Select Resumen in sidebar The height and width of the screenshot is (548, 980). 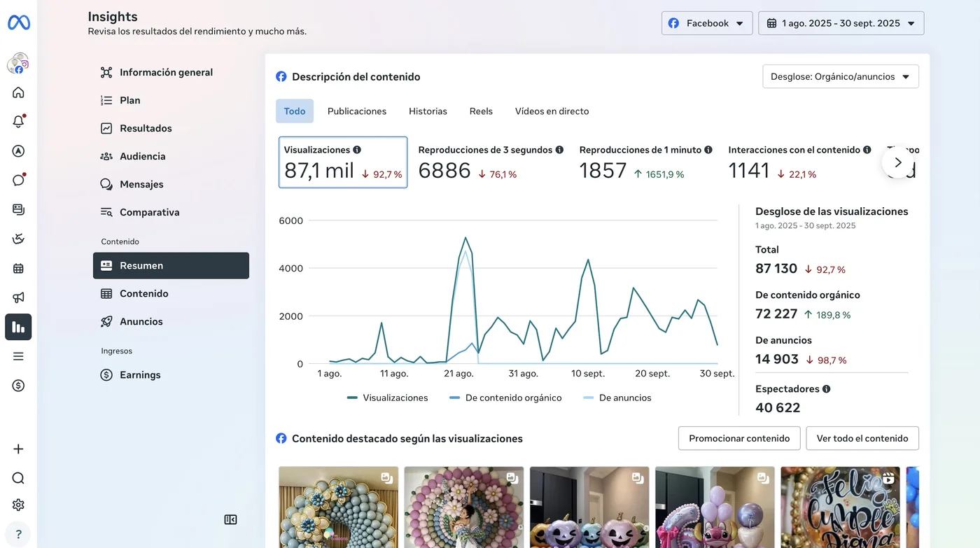(171, 266)
